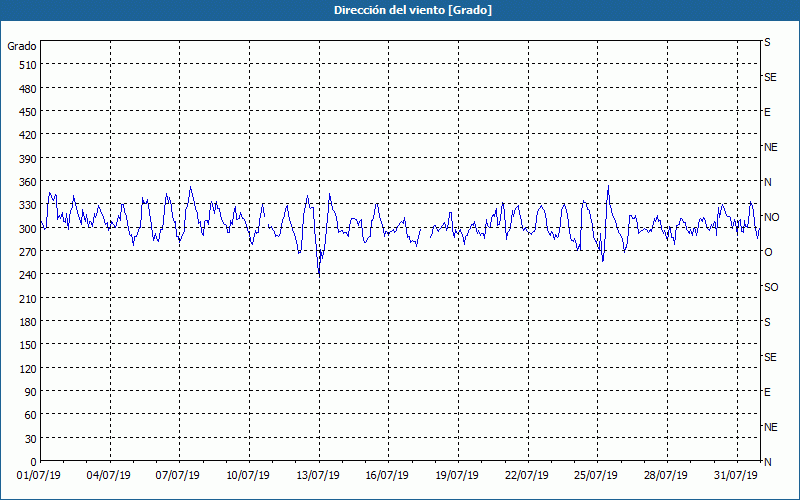Select the 330 y-axis value

28,205
